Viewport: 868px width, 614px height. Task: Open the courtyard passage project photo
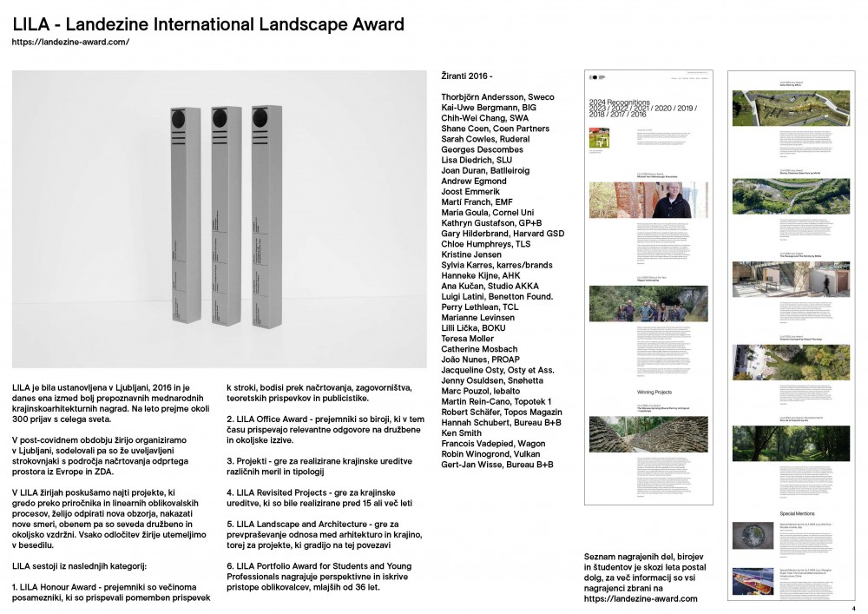[x=791, y=279]
